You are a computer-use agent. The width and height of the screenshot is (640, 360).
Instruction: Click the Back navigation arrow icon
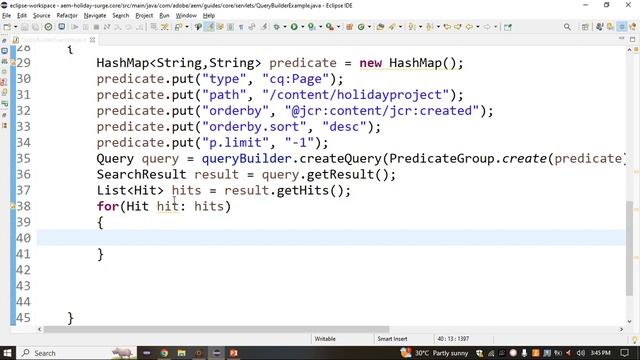pyautogui.click(x=469, y=27)
